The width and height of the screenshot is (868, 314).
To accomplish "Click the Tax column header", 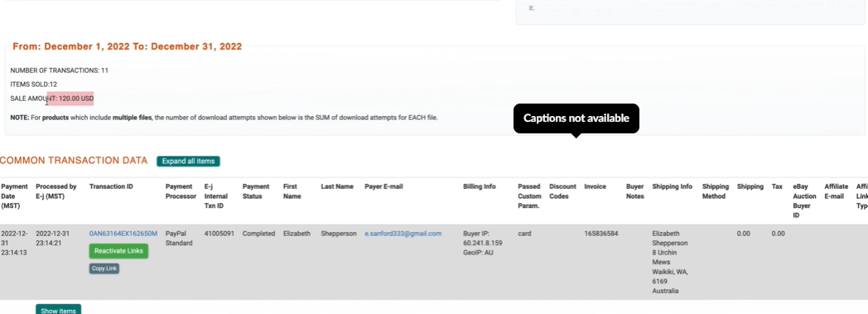I will [777, 186].
